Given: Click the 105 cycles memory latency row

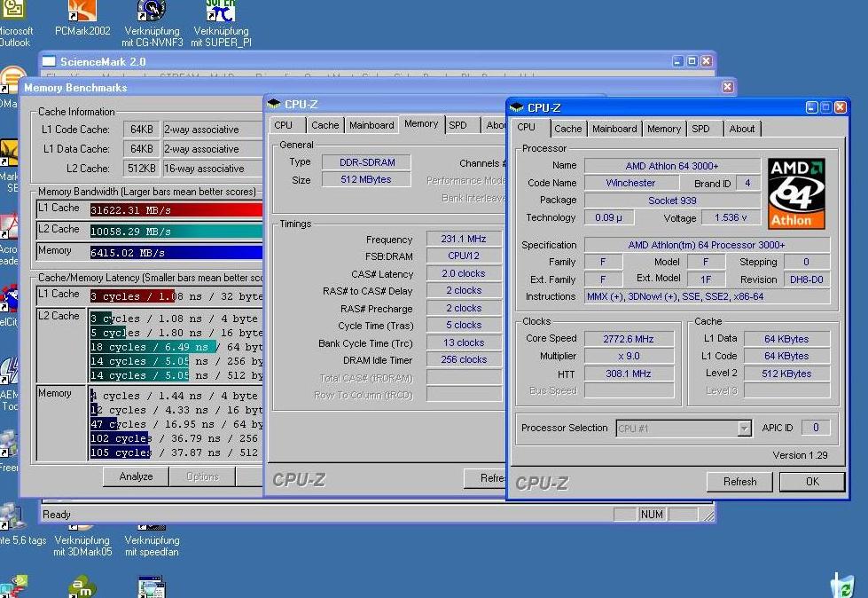Looking at the screenshot, I should [175, 452].
